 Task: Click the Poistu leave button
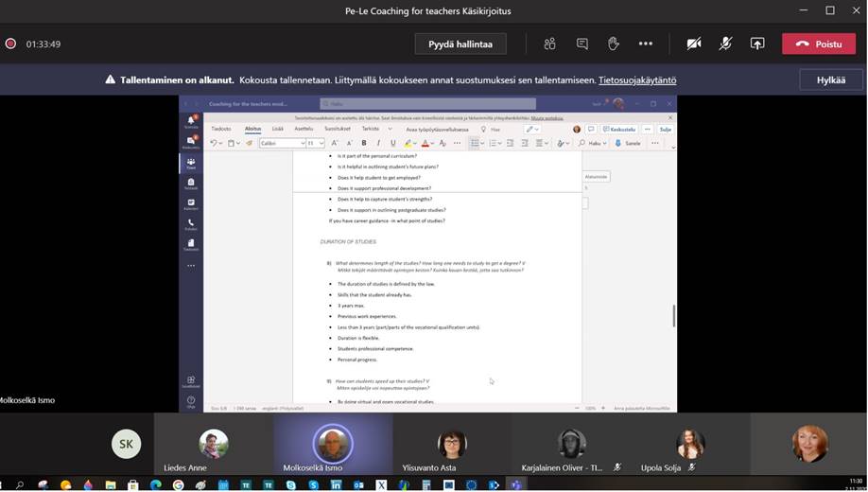click(819, 44)
